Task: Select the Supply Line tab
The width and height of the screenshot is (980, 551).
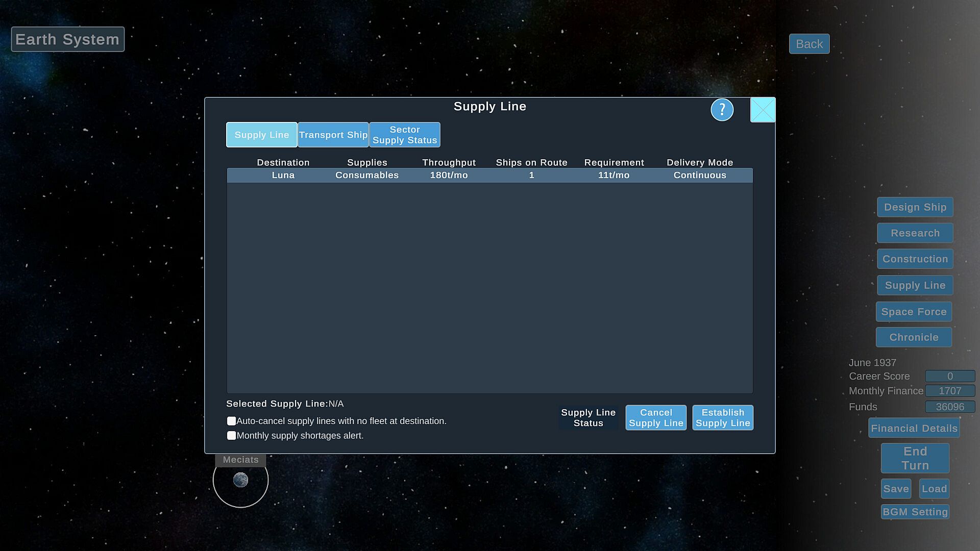Action: [x=262, y=135]
